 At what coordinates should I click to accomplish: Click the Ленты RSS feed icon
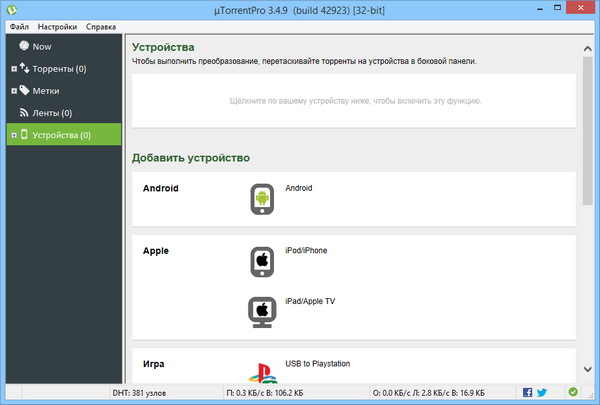(24, 112)
